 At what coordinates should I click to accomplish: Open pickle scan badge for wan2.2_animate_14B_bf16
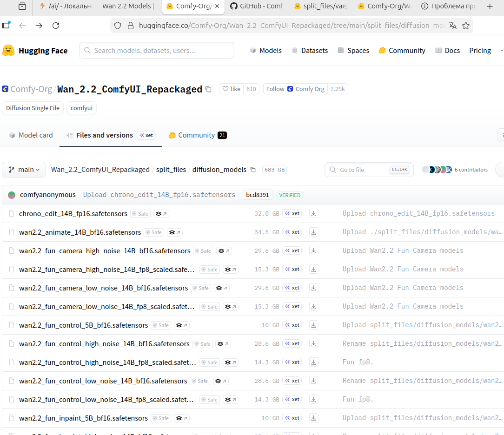[174, 232]
